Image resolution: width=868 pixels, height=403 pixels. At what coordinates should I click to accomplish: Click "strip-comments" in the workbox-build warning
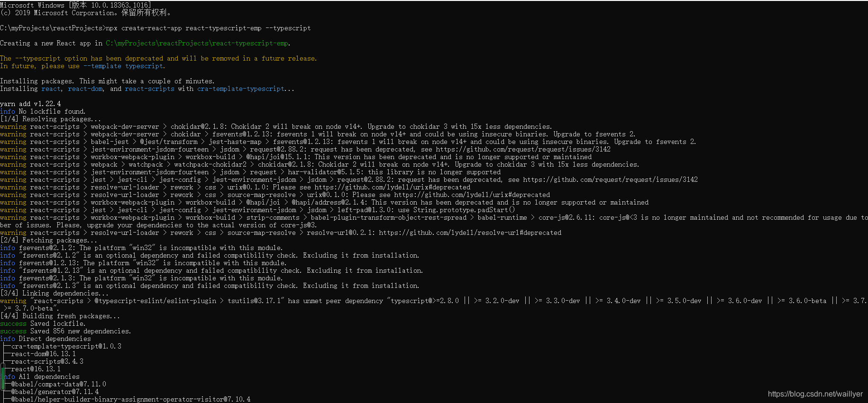point(273,217)
